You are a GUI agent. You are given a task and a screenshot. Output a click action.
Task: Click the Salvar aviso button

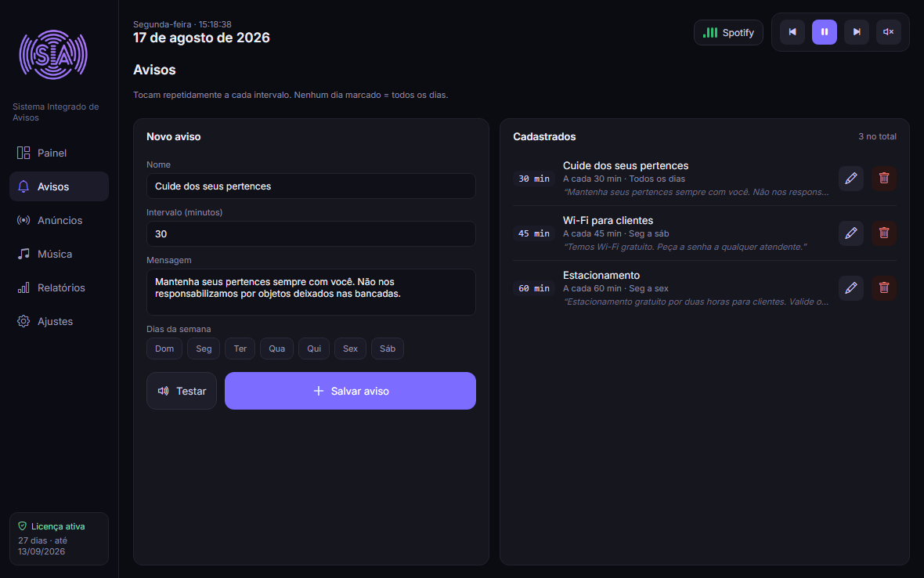[350, 392]
